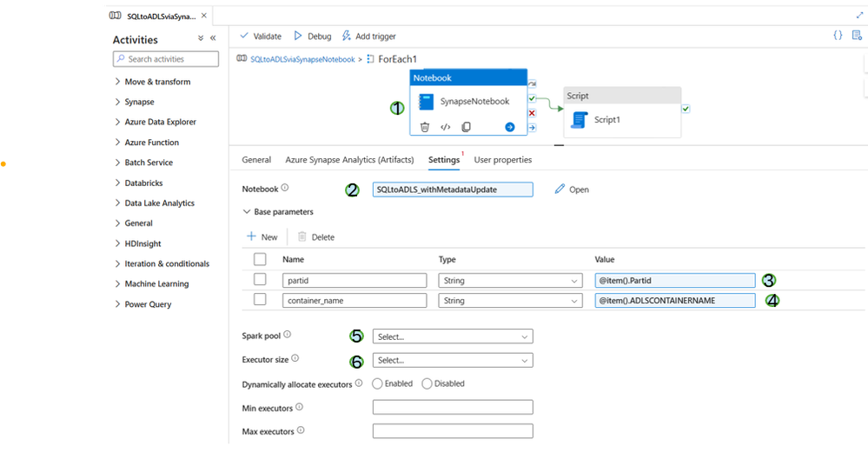
Task: Clone the SynapseNotebook activity with copy icon
Action: click(466, 127)
